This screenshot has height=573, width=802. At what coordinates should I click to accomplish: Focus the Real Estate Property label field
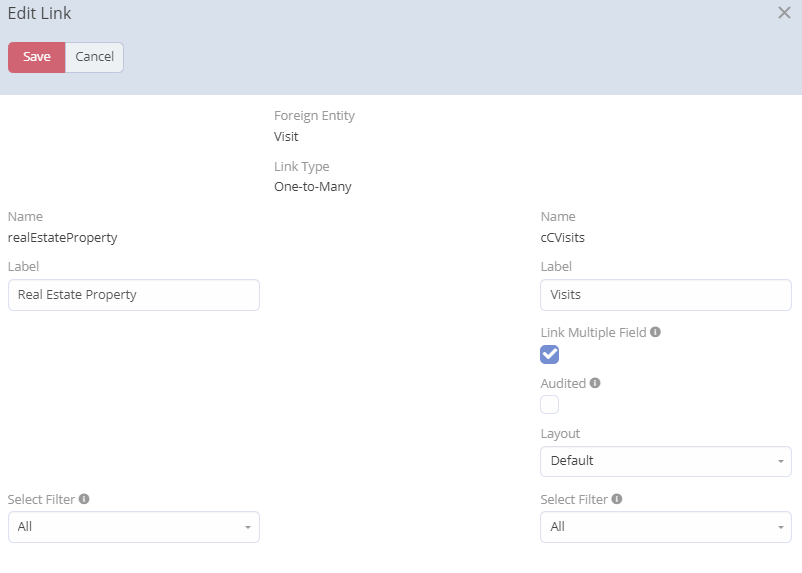pos(133,295)
